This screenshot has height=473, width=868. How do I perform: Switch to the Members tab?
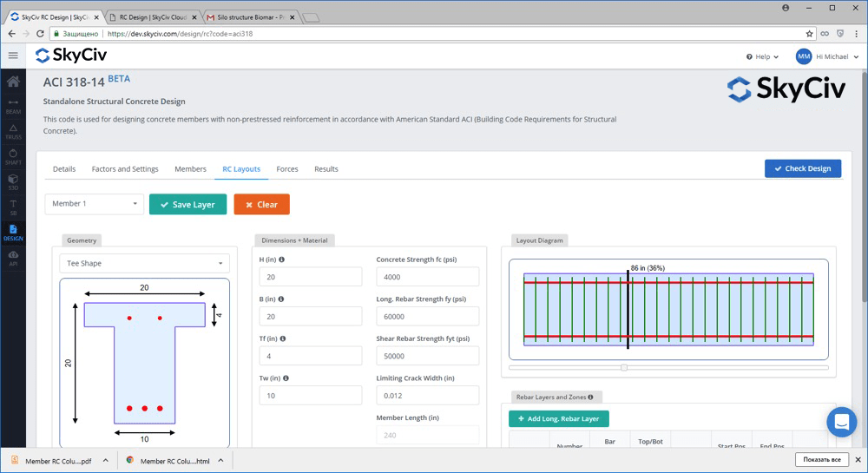pos(190,169)
